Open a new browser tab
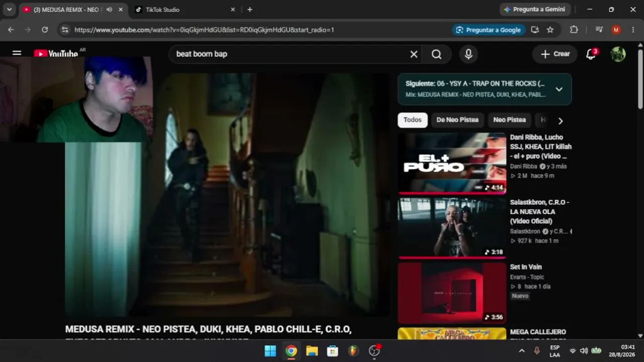Image resolution: width=644 pixels, height=362 pixels. point(250,10)
